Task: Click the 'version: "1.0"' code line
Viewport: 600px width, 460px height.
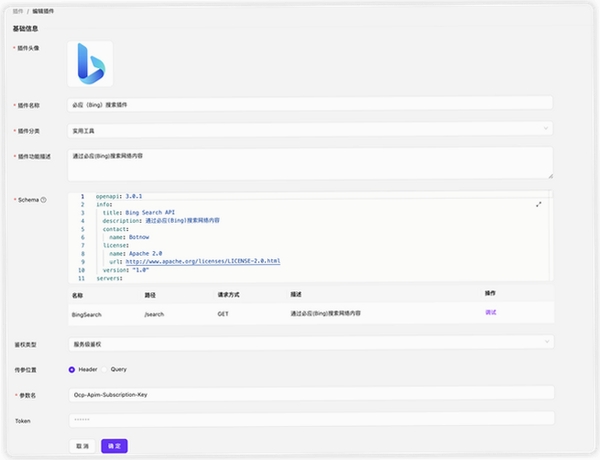Action: tap(126, 270)
